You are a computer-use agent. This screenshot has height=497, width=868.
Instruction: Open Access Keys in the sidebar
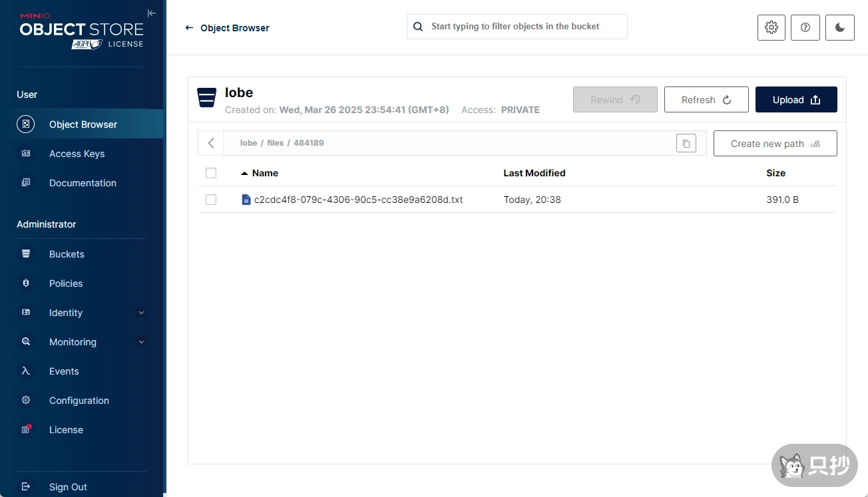(77, 154)
